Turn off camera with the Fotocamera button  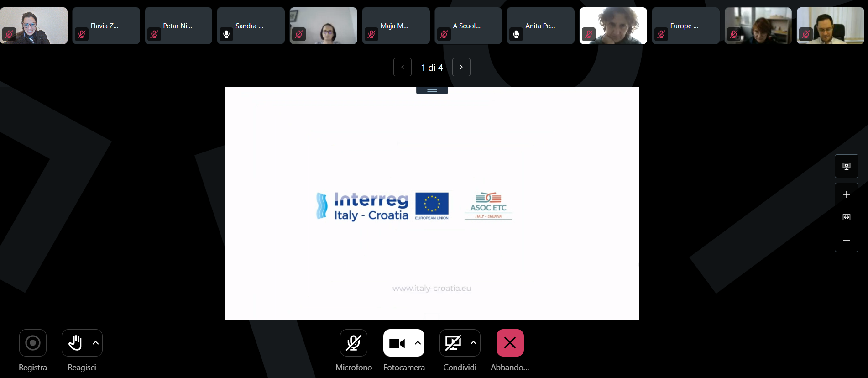point(397,343)
